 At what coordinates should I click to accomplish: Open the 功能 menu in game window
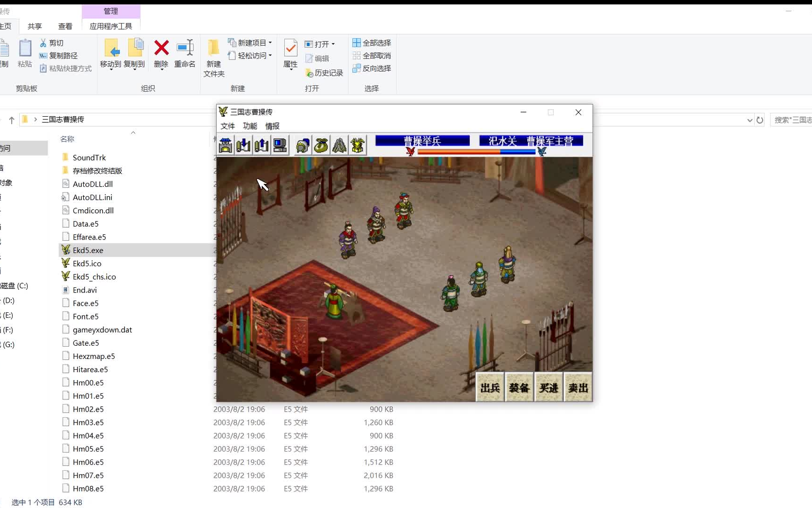[250, 126]
